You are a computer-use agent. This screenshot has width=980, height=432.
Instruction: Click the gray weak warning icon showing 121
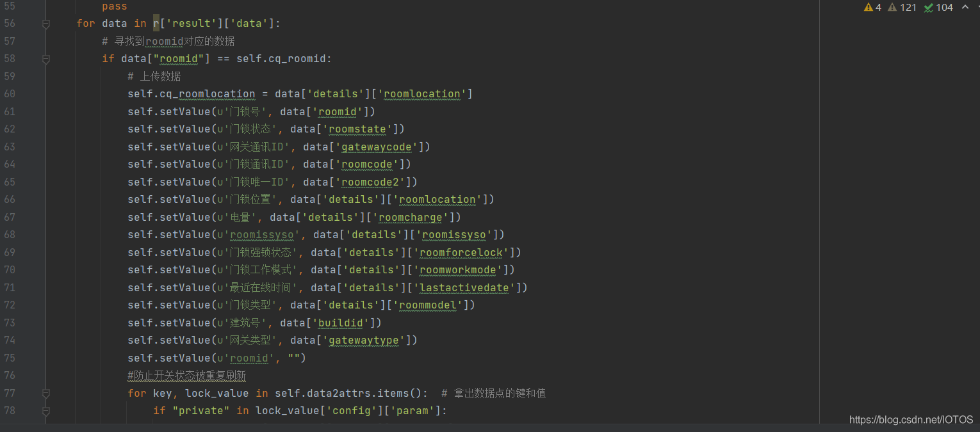click(902, 8)
